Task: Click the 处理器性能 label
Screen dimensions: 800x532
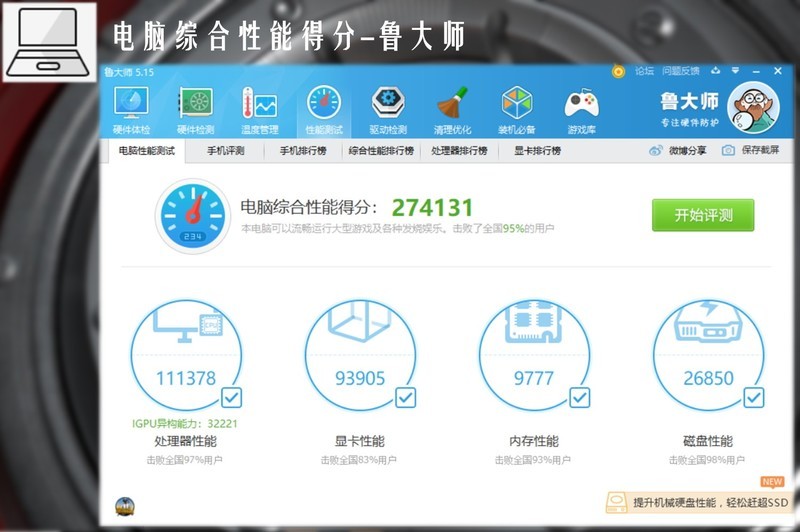Action: pos(186,441)
